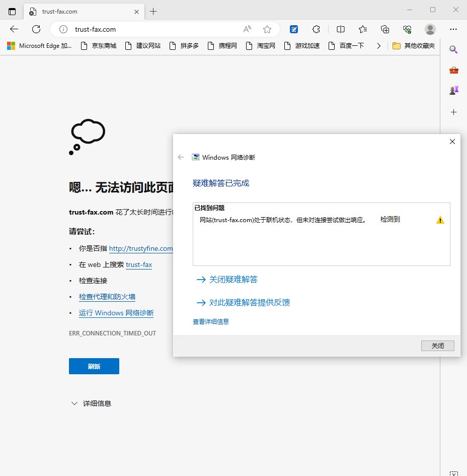Click the 疑难解答已完成 heading
This screenshot has width=467, height=476.
[x=221, y=183]
